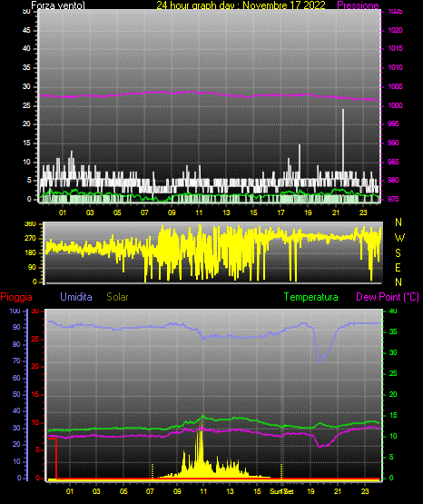
Task: Click the Forza vento axis title
Action: coord(58,5)
